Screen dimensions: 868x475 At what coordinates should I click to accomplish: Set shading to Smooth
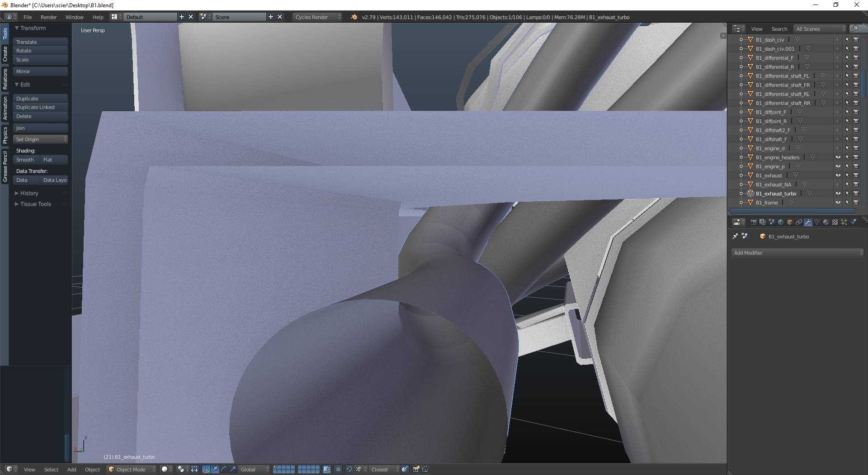coord(26,160)
